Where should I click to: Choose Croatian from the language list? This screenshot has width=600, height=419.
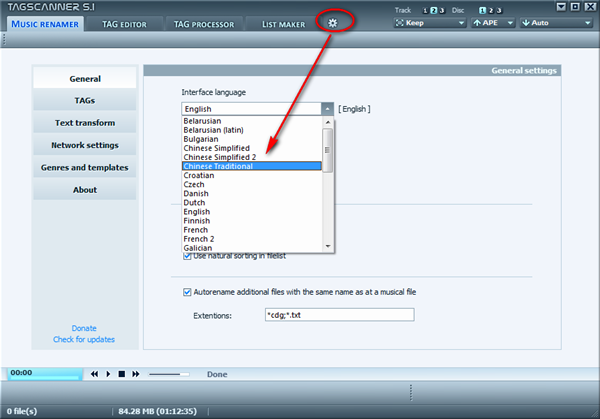[x=252, y=175]
